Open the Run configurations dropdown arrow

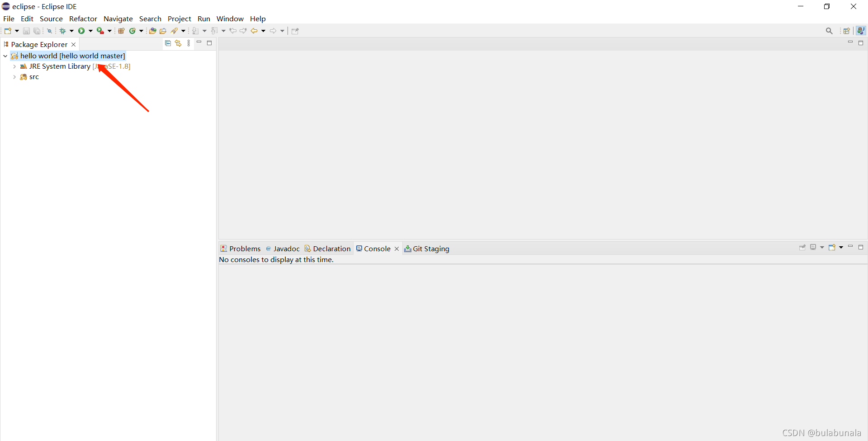[90, 31]
